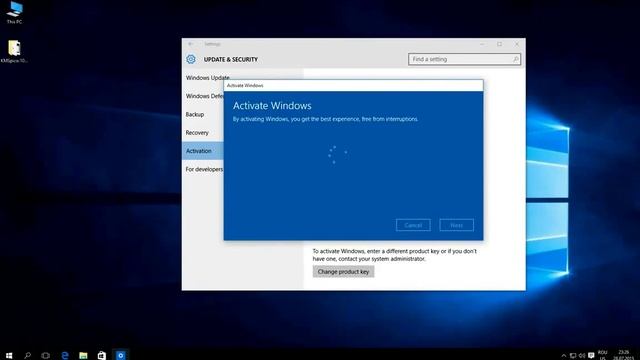Open File Explorer from taskbar
640x360 pixels.
pos(83,355)
